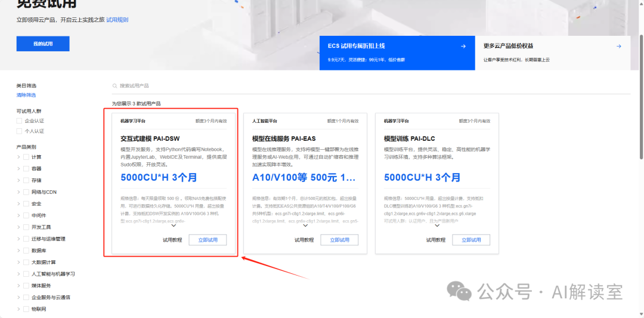This screenshot has height=318, width=644.
Task: Click the 产品类别 heading
Action: click(26, 147)
